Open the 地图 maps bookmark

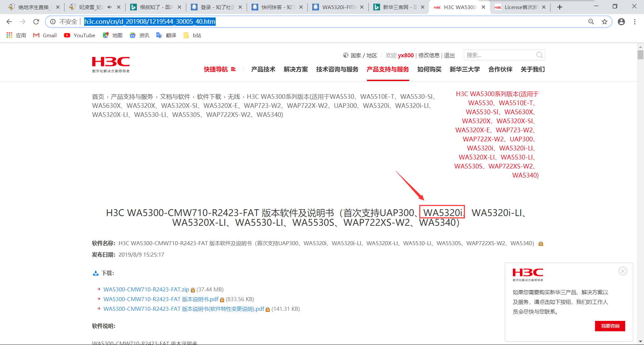(x=112, y=36)
